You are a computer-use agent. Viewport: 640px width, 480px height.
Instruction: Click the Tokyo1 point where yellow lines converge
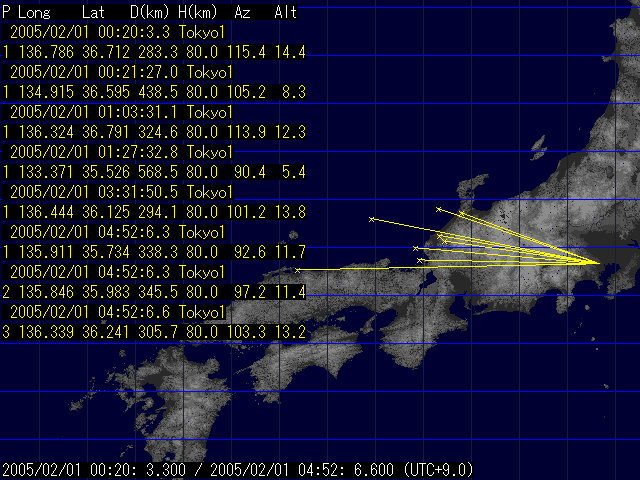(598, 263)
